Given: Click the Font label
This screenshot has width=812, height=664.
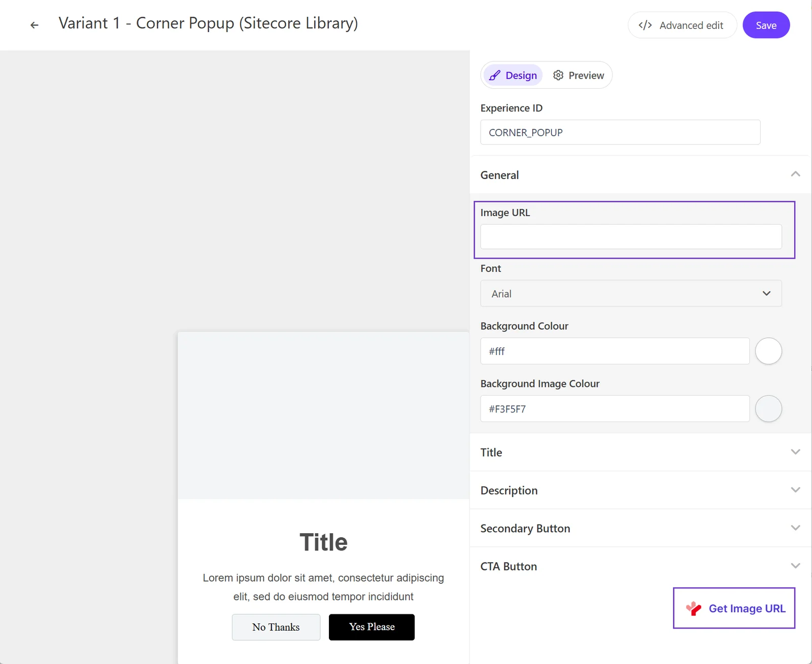Looking at the screenshot, I should [490, 268].
